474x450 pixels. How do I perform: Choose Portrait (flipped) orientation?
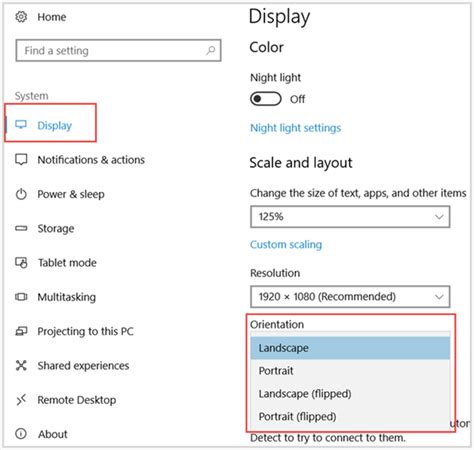(350, 416)
